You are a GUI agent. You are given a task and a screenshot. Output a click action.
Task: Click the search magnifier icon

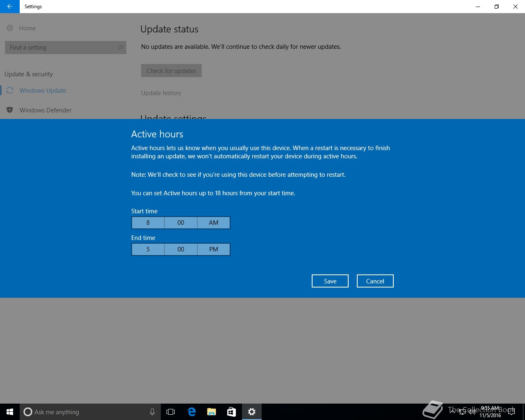click(x=121, y=48)
